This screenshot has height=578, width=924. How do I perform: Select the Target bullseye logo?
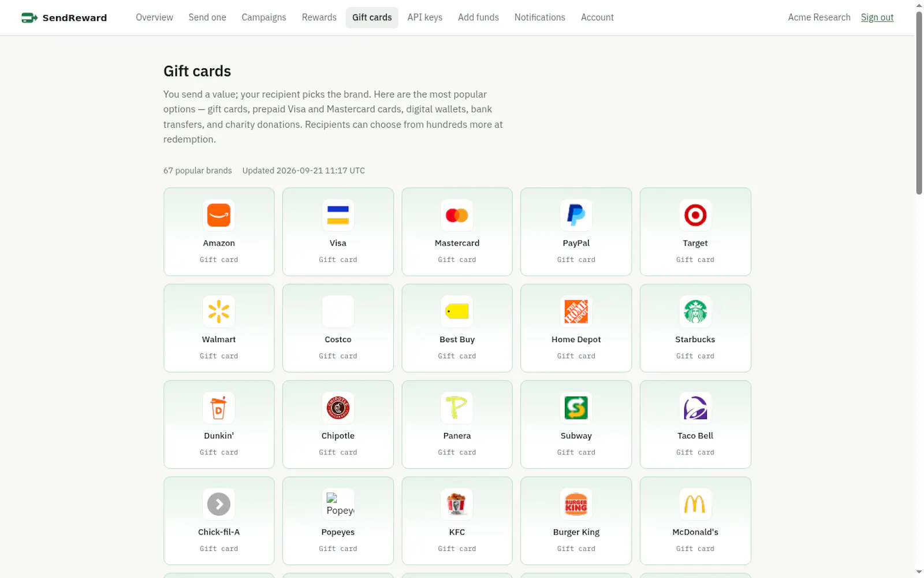[695, 215]
